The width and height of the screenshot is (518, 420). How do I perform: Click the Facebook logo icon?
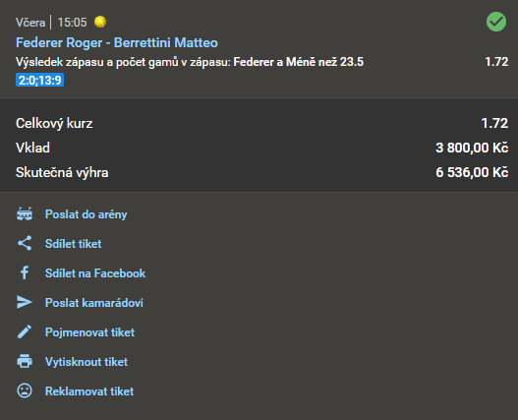pos(25,272)
